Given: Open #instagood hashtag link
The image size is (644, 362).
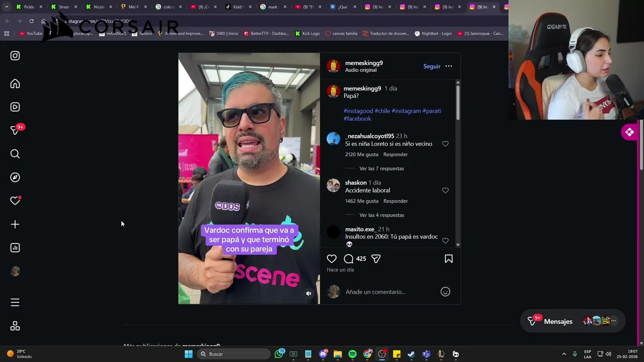Looking at the screenshot, I should [x=358, y=111].
